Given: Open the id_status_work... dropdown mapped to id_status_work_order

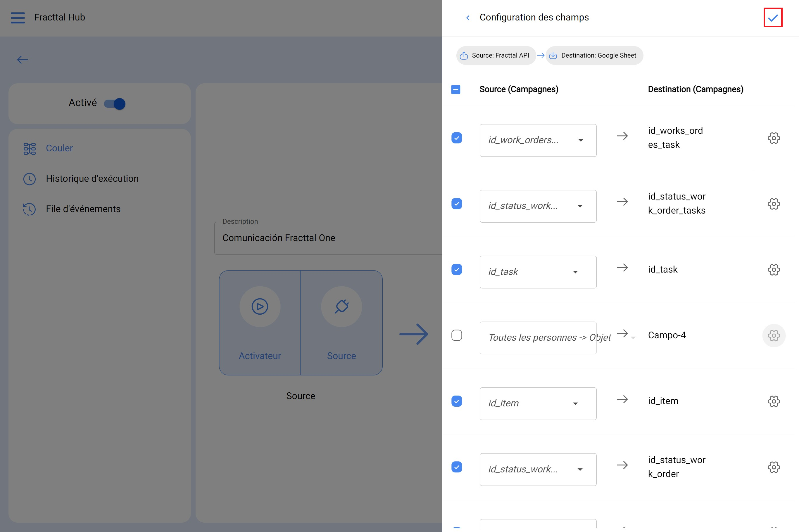Looking at the screenshot, I should click(538, 469).
